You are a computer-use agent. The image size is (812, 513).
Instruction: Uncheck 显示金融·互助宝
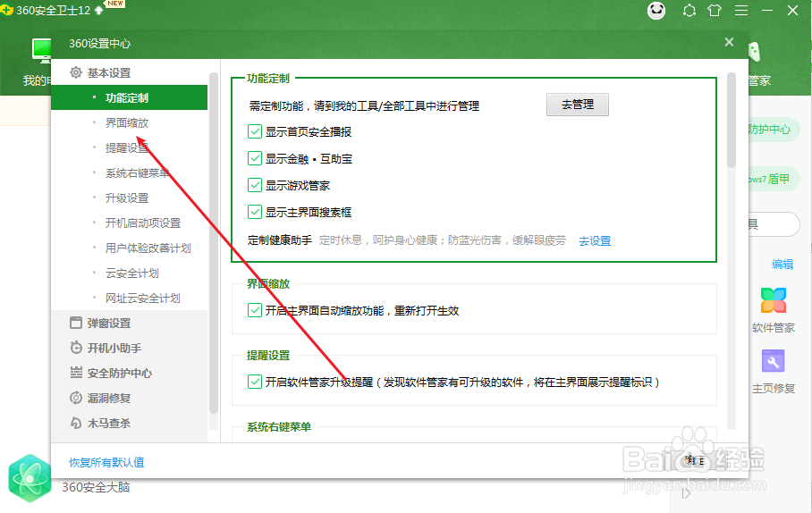(254, 158)
